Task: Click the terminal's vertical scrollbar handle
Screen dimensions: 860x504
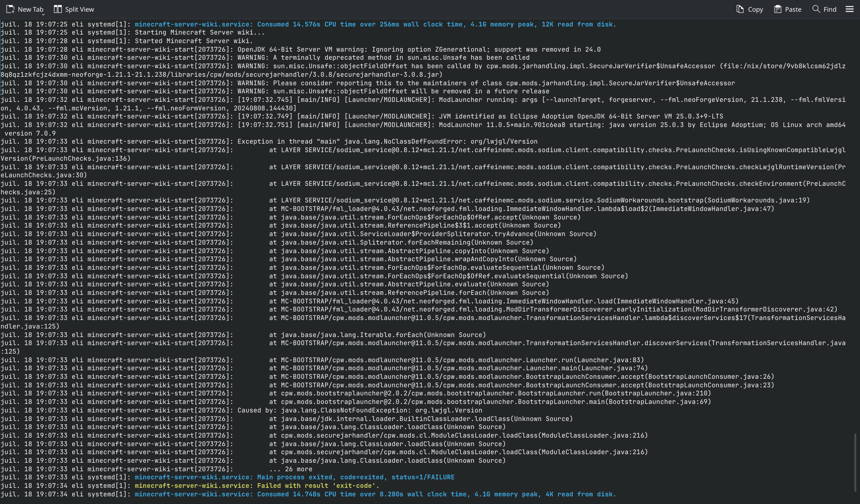Action: 856,462
